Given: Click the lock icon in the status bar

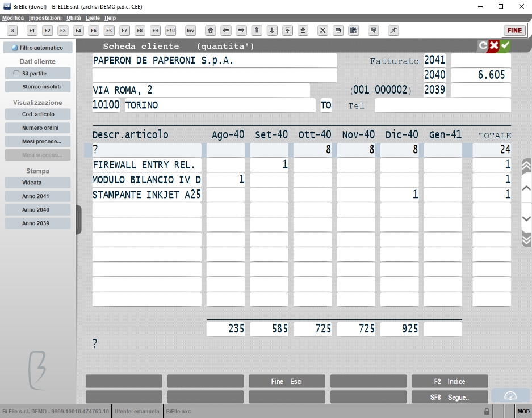Looking at the screenshot, I should tap(487, 412).
